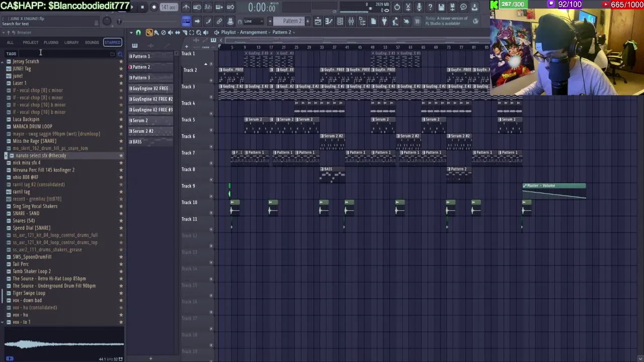The width and height of the screenshot is (644, 362).
Task: Mute Track 8 using its LED
Action: 211,179
